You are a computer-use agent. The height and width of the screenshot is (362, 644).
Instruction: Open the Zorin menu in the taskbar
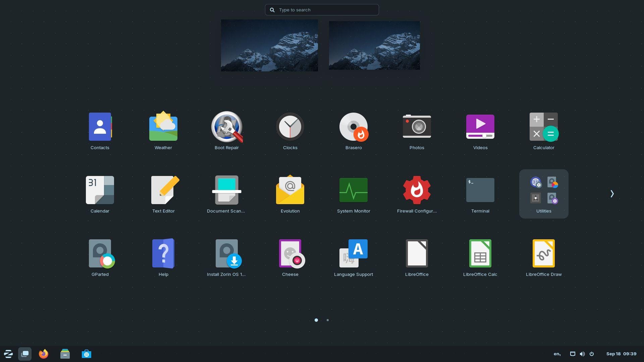[8, 354]
